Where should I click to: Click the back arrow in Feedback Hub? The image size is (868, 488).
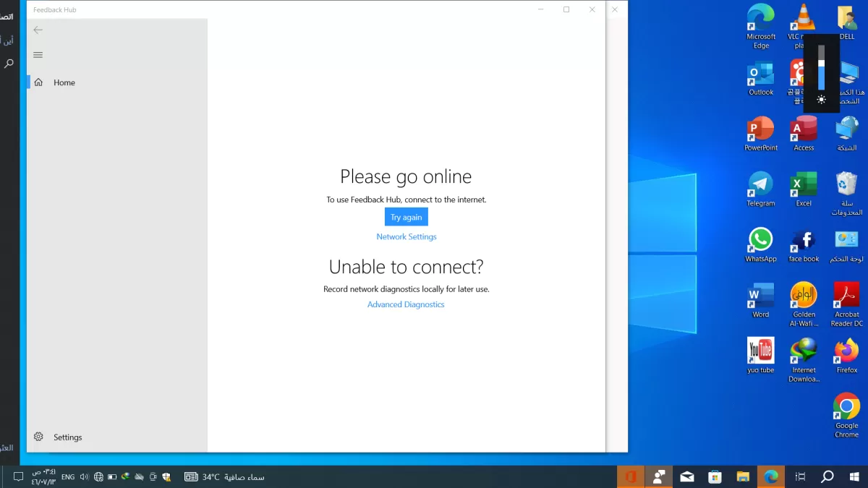tap(38, 30)
